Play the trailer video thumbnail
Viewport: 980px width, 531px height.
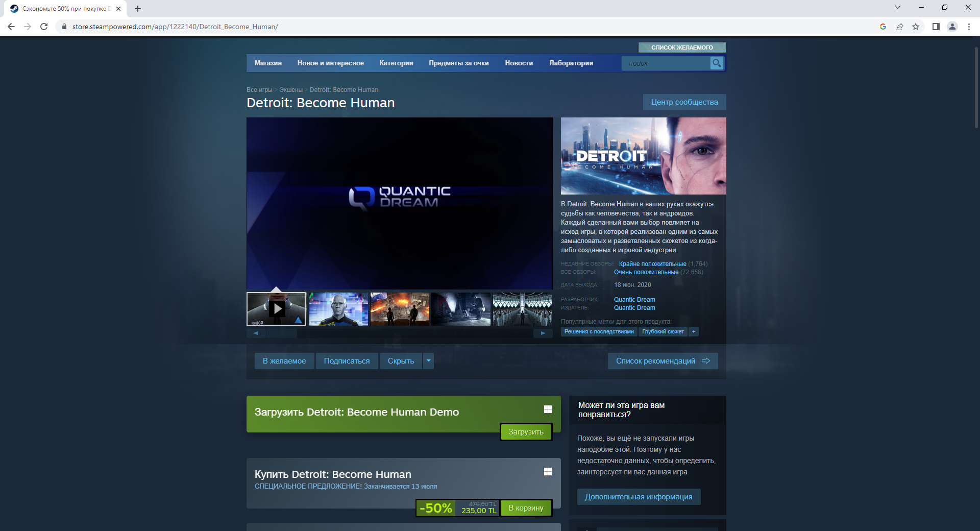[x=276, y=309]
